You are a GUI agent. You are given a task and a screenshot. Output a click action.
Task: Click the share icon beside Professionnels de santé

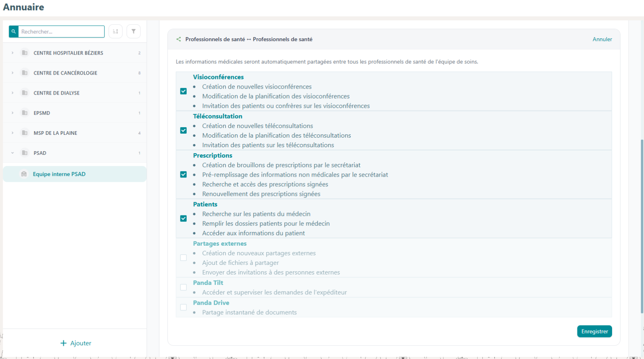click(x=179, y=39)
